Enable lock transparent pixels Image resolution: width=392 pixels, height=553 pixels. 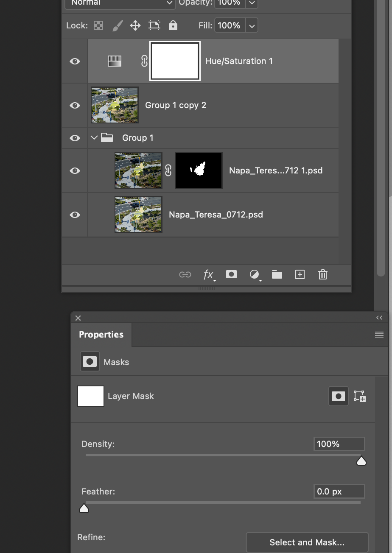pos(98,25)
